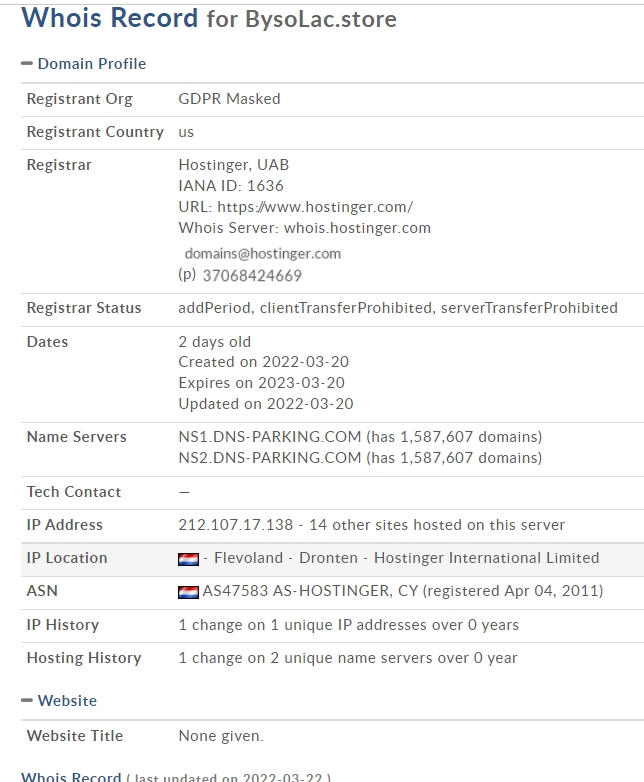Select Whois Server whois.hostinger.com text

[305, 227]
